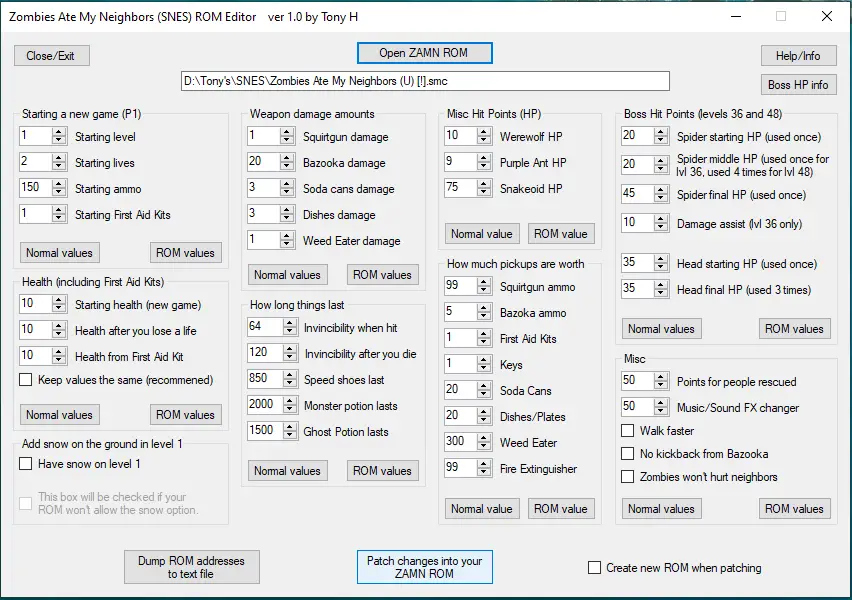Dump ROM addresses to text file

click(191, 567)
